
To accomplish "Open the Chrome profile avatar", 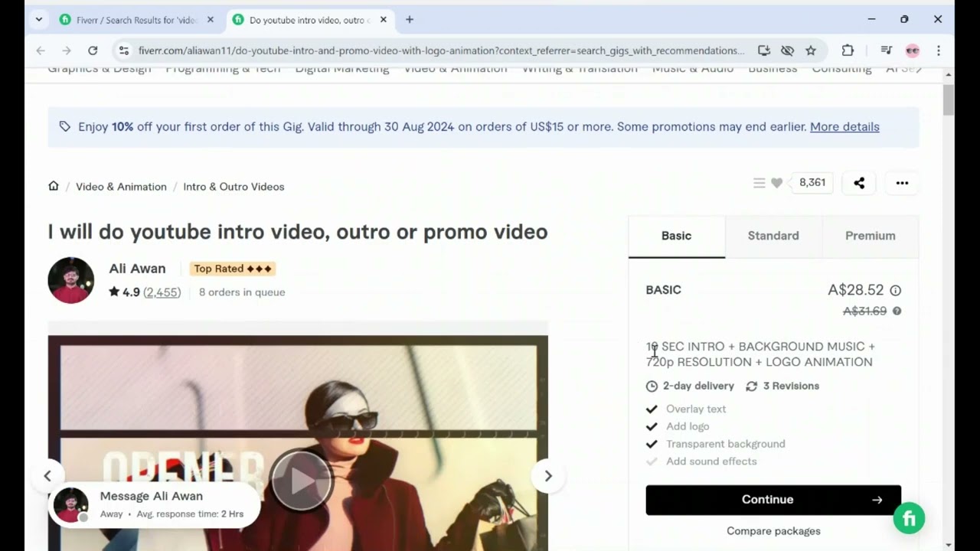I will [x=913, y=51].
